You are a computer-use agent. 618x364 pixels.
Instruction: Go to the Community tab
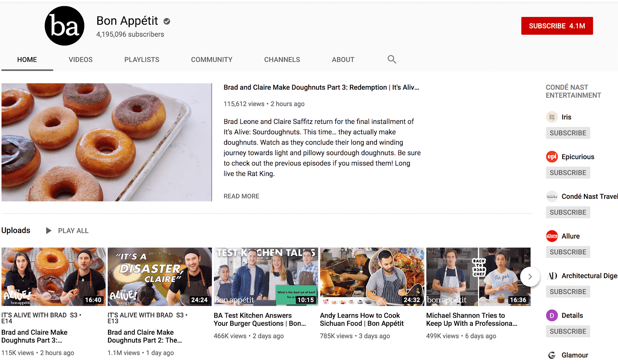tap(212, 59)
